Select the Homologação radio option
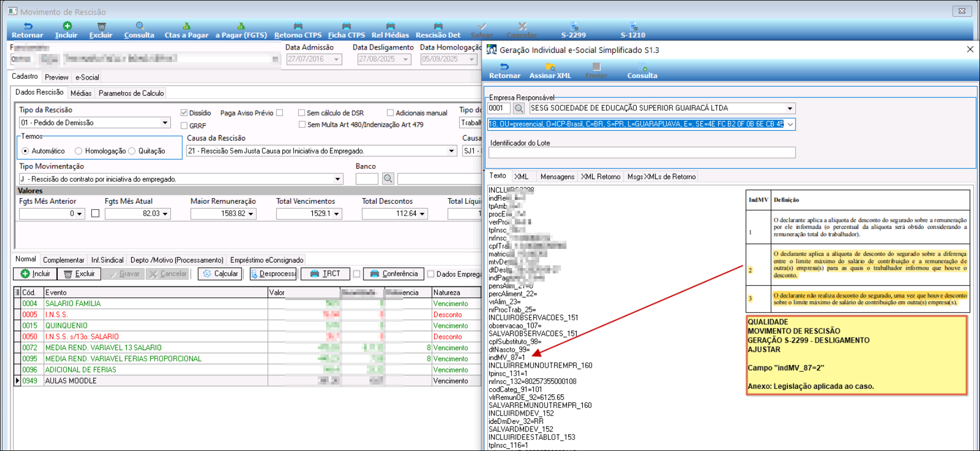The image size is (980, 451). coord(79,151)
